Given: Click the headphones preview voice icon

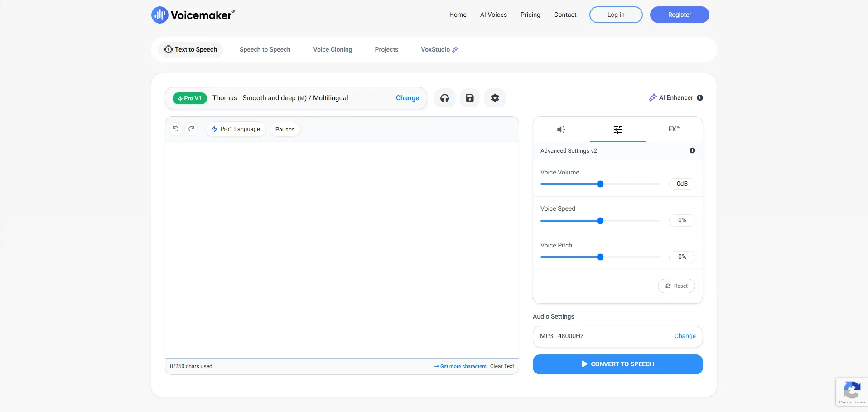Looking at the screenshot, I should [x=444, y=98].
